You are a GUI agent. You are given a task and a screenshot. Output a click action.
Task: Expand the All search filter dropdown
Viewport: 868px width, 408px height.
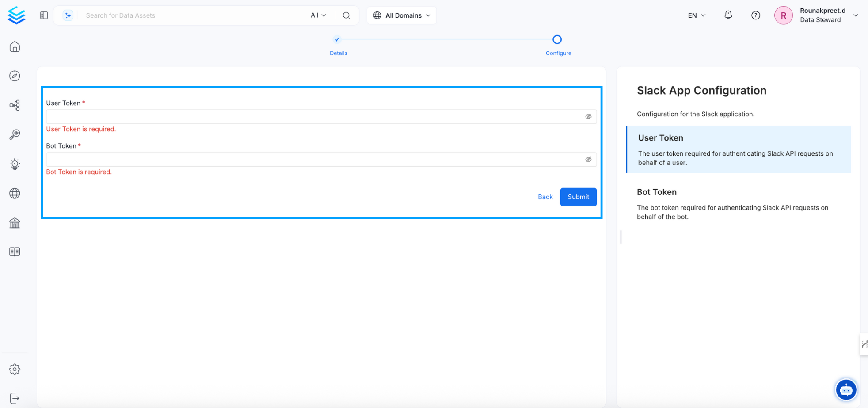pyautogui.click(x=318, y=15)
